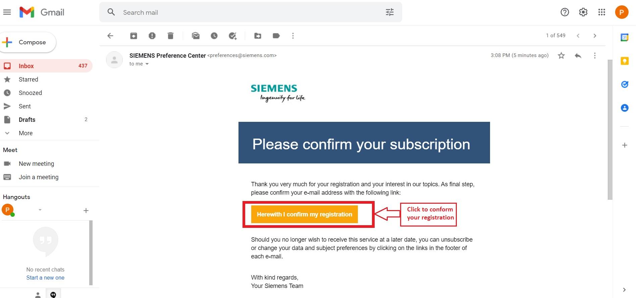
Task: Click the "Start a new one" link
Action: [45, 278]
